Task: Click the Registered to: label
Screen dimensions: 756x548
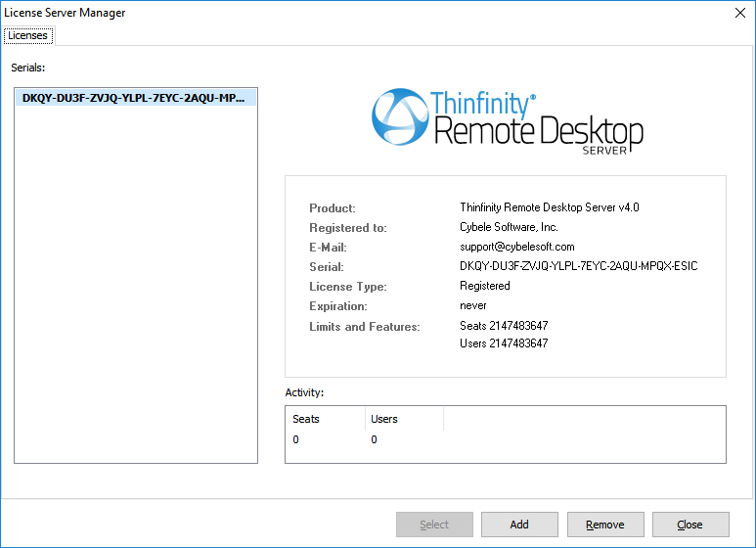Action: pos(348,228)
